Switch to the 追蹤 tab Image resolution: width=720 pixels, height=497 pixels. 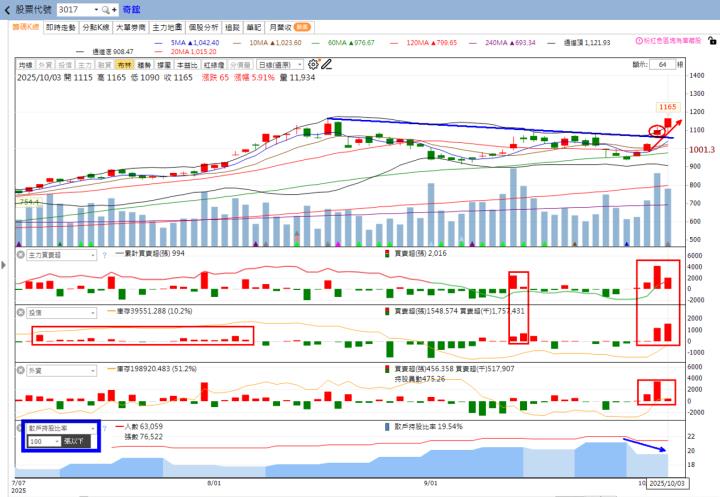click(232, 28)
